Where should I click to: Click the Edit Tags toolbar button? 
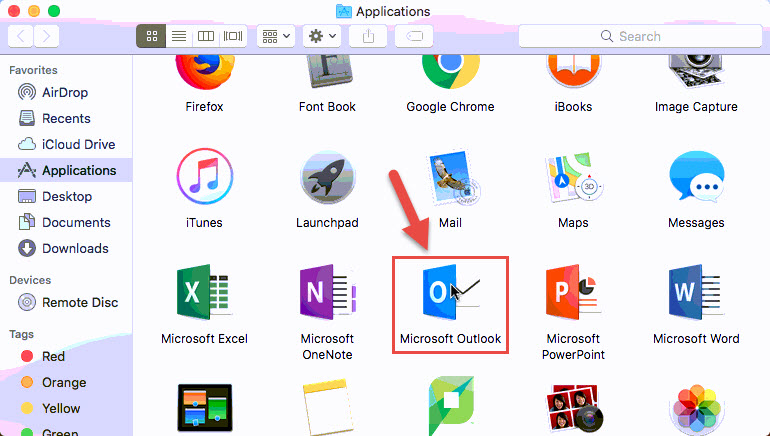tap(414, 36)
